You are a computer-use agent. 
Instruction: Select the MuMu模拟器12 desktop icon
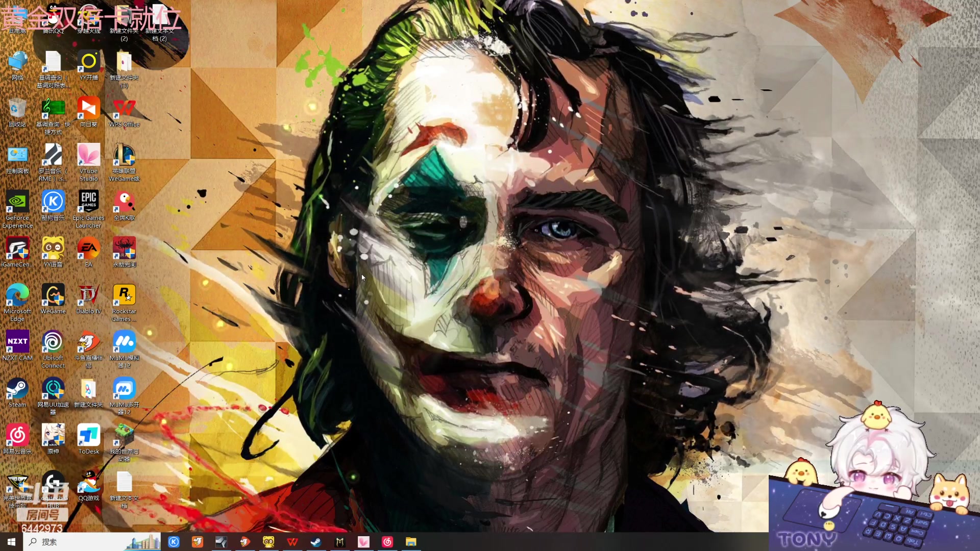click(124, 349)
